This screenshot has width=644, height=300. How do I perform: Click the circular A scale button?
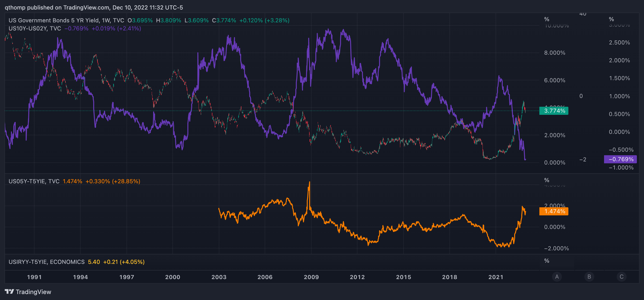click(556, 277)
